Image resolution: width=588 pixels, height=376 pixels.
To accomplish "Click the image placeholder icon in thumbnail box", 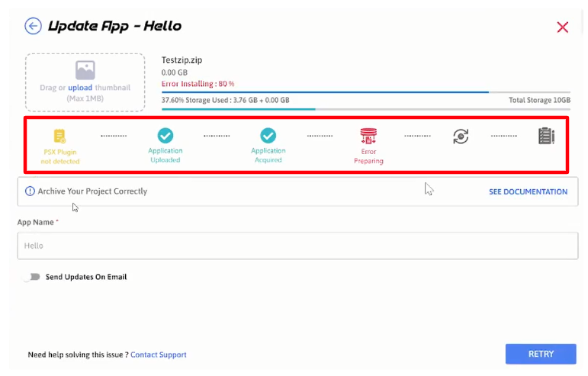I will pyautogui.click(x=85, y=70).
